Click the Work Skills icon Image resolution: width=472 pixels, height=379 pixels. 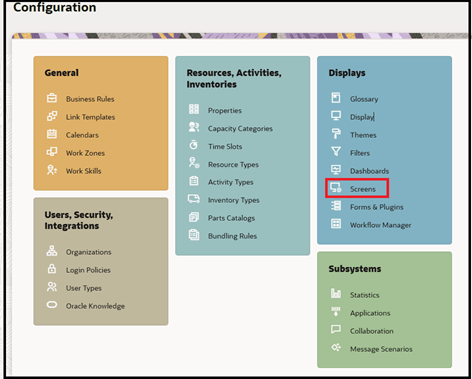pyautogui.click(x=52, y=170)
